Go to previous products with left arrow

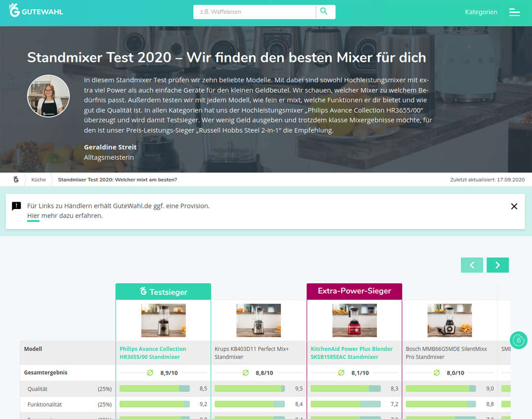click(471, 265)
